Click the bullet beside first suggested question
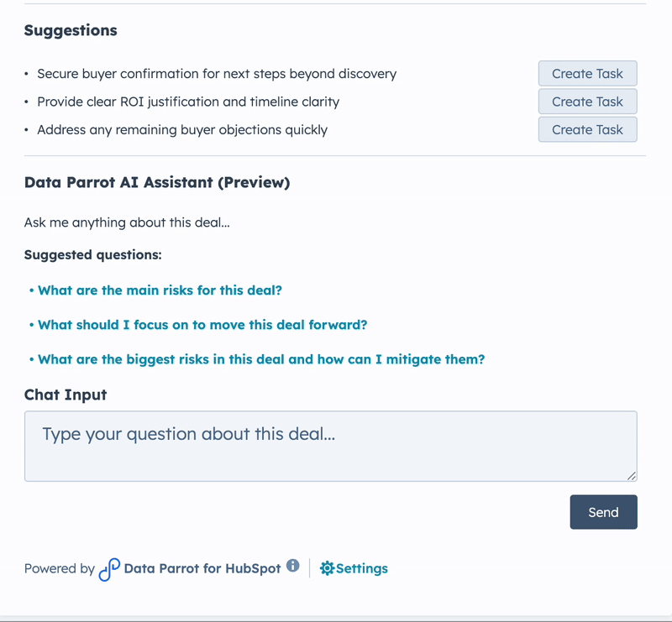Screen dimensions: 672x622 coord(31,290)
